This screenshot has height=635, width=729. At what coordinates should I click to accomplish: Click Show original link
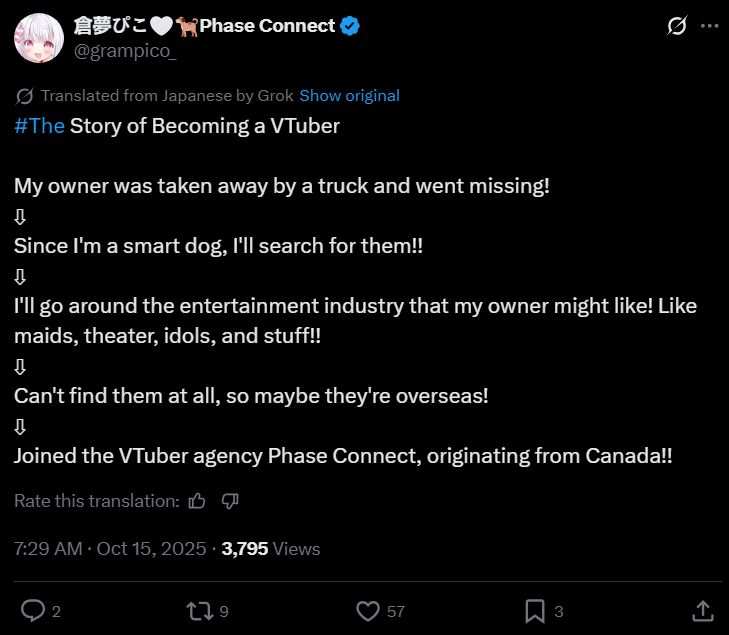click(349, 96)
